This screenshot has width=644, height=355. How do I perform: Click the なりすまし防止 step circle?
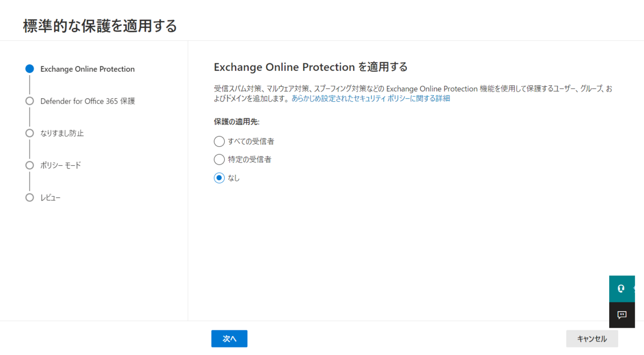click(30, 133)
